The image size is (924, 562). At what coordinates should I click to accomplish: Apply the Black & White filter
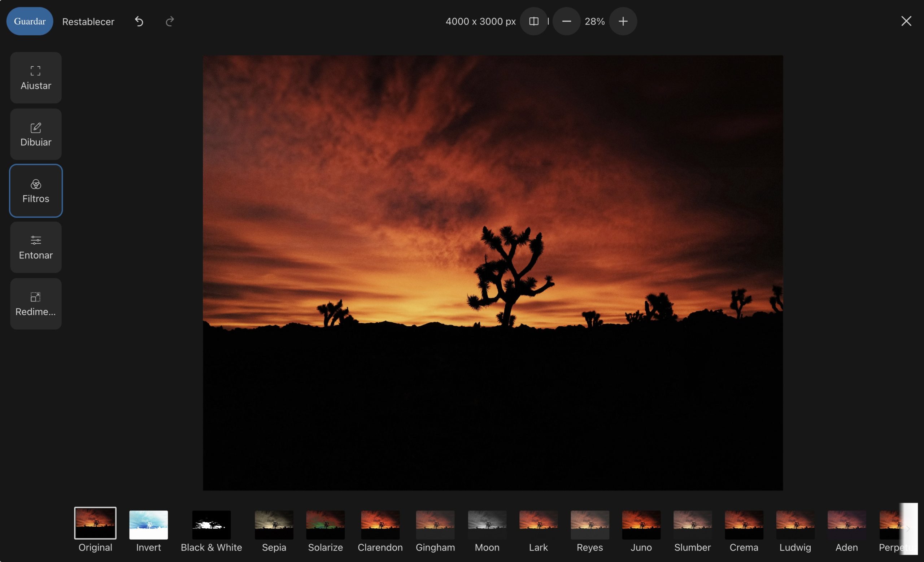[x=211, y=524]
